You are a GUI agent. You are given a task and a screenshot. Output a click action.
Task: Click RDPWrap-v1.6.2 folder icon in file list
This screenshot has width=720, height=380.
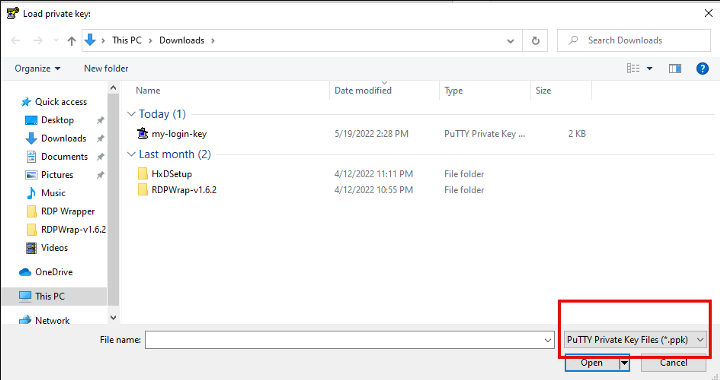click(x=143, y=190)
